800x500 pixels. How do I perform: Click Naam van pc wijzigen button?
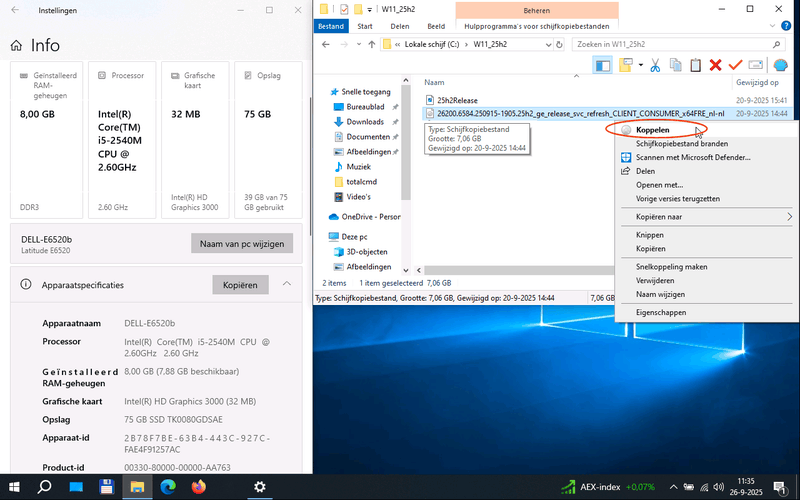(x=242, y=243)
